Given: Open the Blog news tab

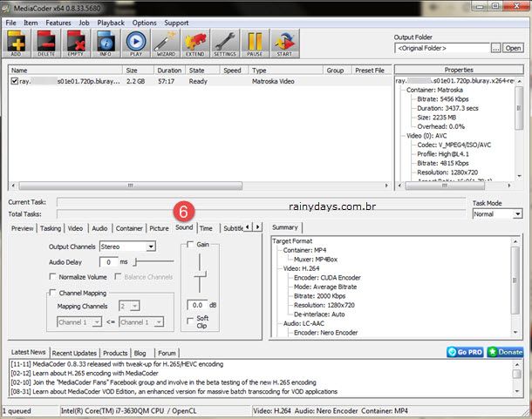Looking at the screenshot, I should point(140,354).
